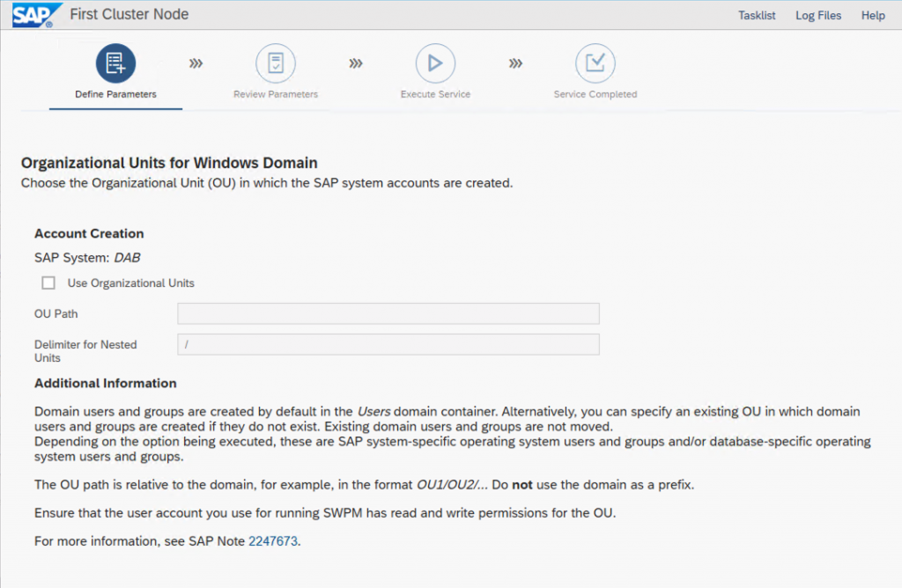The width and height of the screenshot is (902, 588).
Task: Open the Tasklist menu
Action: pyautogui.click(x=757, y=16)
